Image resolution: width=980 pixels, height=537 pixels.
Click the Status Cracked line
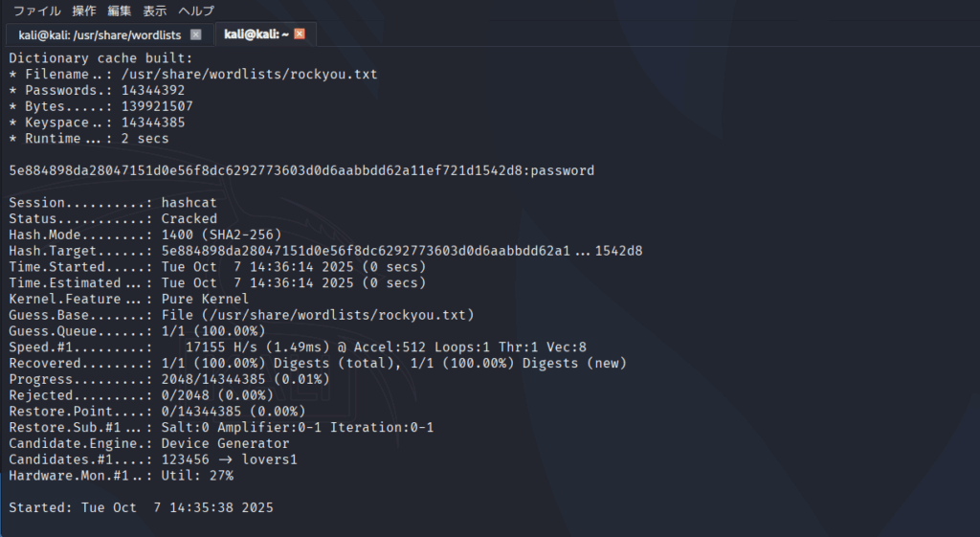(x=113, y=219)
